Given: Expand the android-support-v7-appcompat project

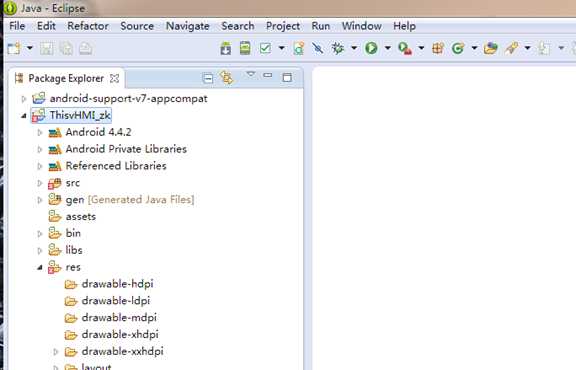Looking at the screenshot, I should (24, 99).
